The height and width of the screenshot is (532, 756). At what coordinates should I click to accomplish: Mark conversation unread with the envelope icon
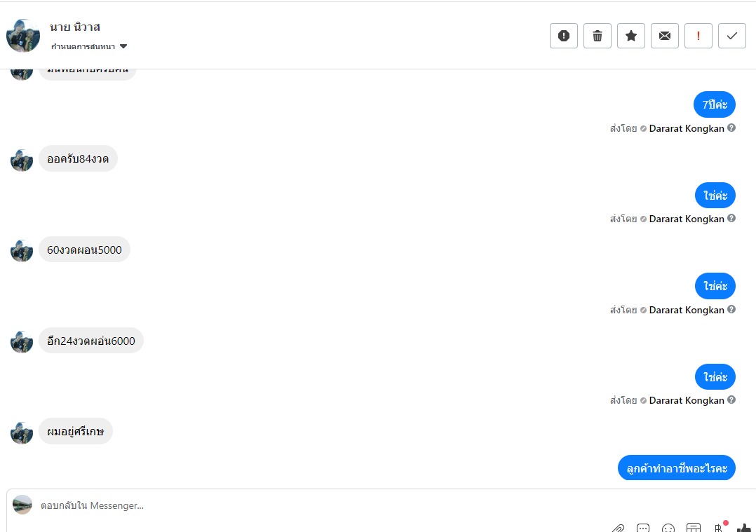click(664, 36)
